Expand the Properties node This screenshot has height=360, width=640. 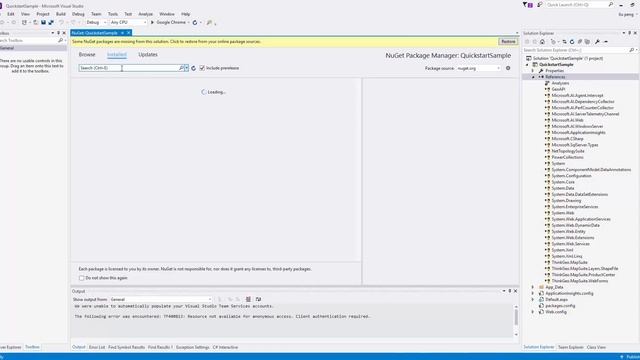[533, 71]
